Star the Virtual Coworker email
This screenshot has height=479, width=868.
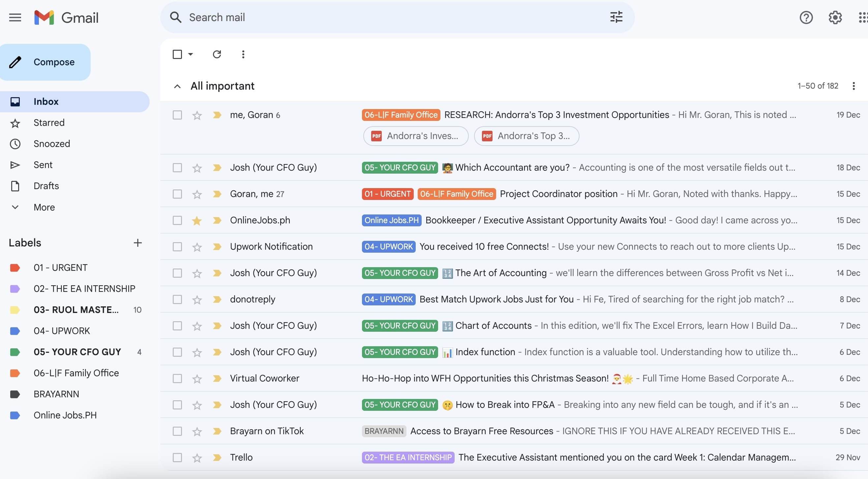click(197, 379)
